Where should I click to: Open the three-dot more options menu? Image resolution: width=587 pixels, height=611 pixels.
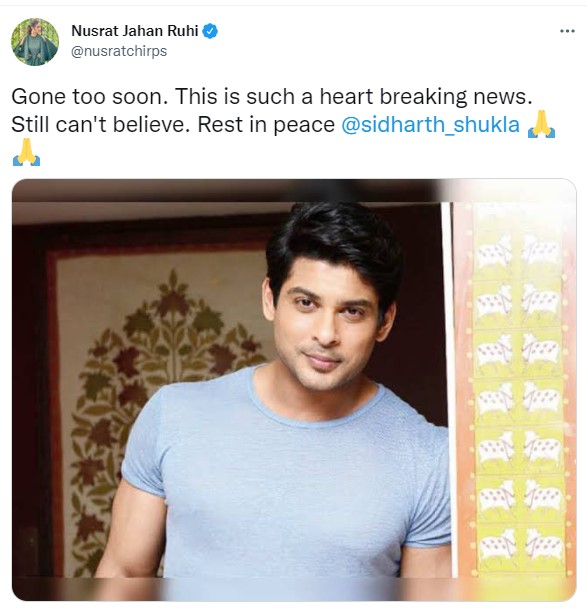(567, 31)
